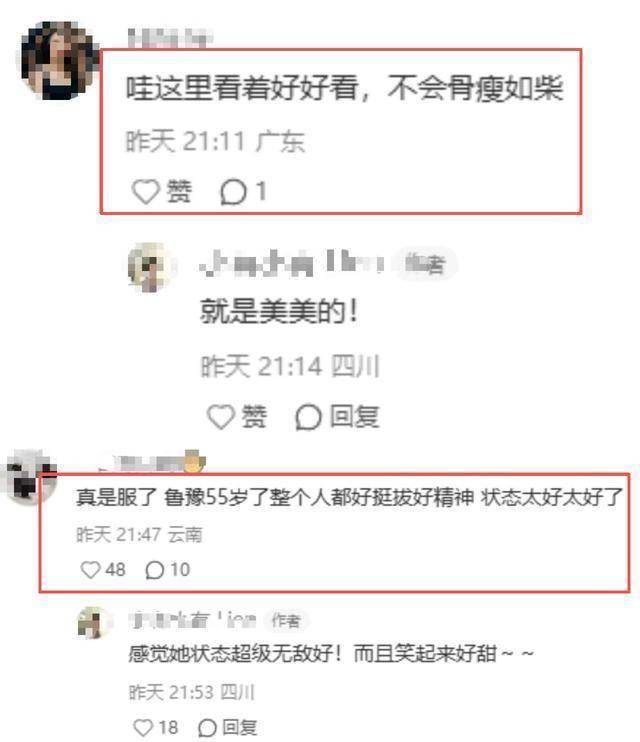Click the 赞 label under 就是美美的
640x742 pixels.
(254, 417)
